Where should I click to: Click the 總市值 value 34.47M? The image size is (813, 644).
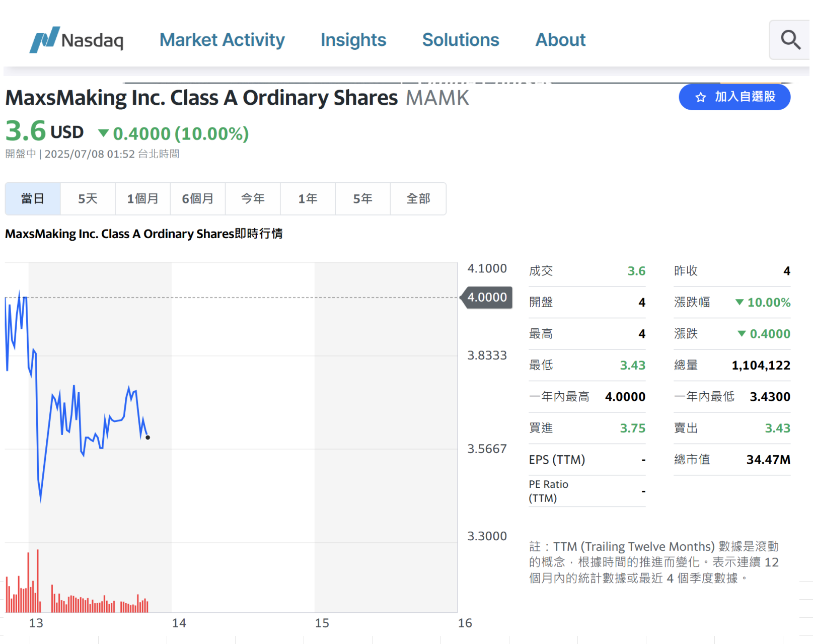point(768,459)
